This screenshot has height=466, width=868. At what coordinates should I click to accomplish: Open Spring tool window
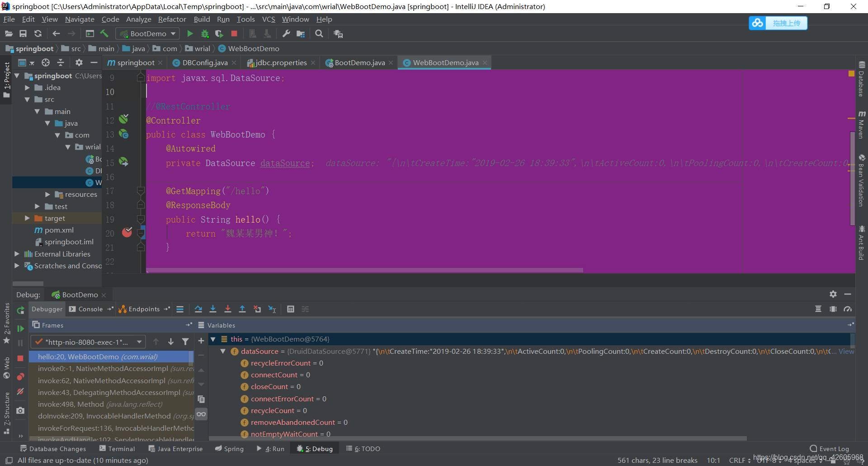(x=229, y=449)
